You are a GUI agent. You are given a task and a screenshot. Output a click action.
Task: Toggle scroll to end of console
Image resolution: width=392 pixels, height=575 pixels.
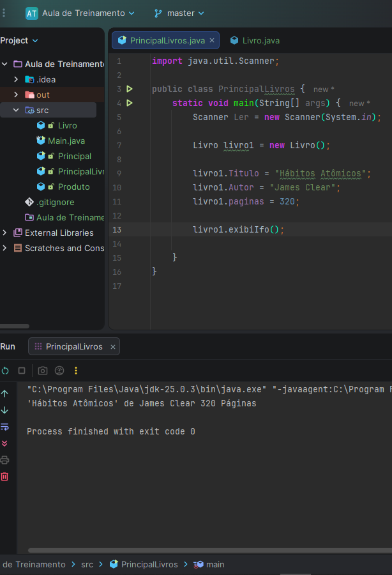[x=4, y=443]
